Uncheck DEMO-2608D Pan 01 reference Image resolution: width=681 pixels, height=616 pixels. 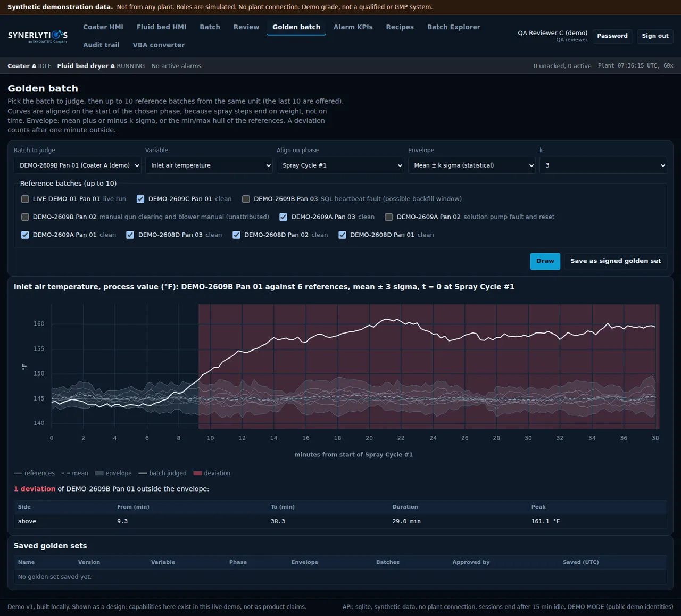coord(342,235)
